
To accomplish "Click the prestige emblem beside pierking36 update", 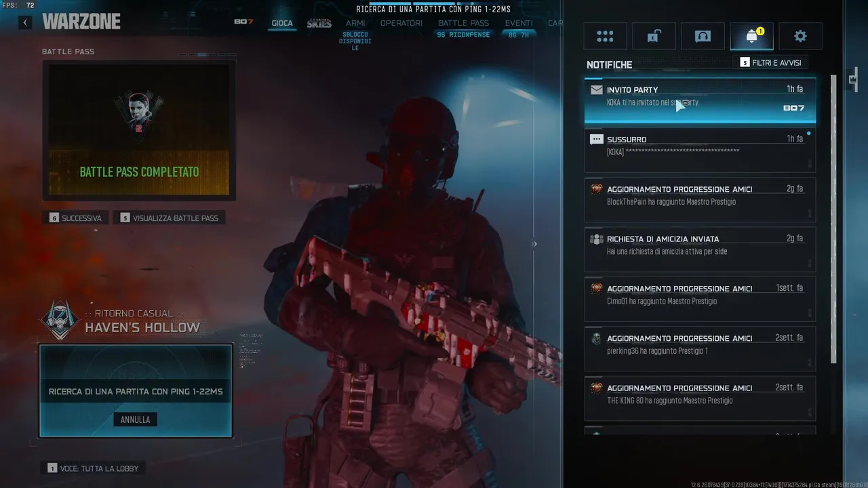I will pos(596,338).
